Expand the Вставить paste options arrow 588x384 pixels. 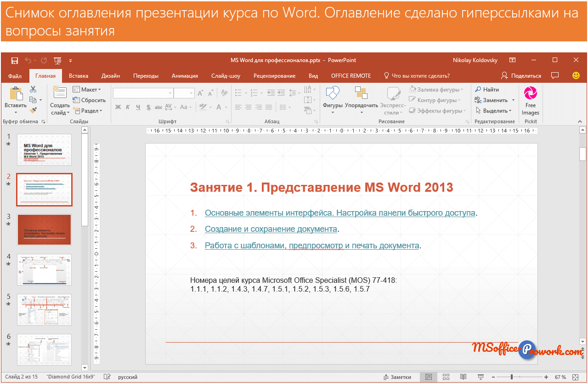pyautogui.click(x=16, y=112)
